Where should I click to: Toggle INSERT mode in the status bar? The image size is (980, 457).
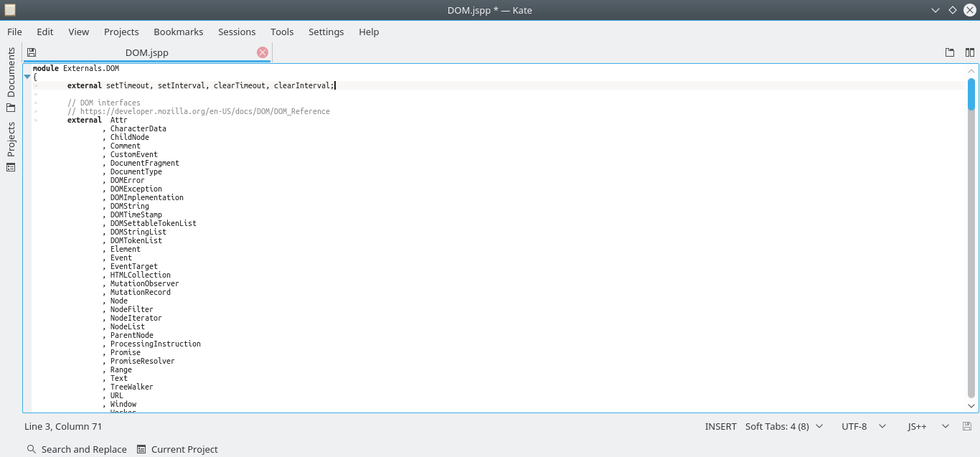[721, 426]
